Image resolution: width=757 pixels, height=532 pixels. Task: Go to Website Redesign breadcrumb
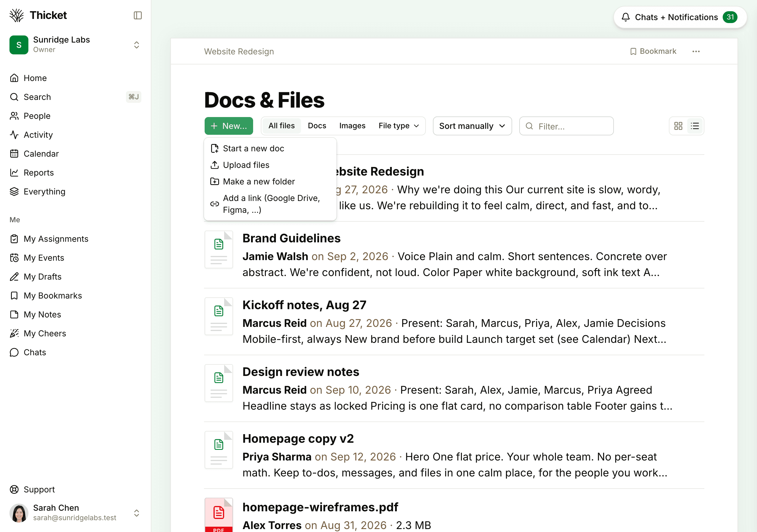point(239,52)
